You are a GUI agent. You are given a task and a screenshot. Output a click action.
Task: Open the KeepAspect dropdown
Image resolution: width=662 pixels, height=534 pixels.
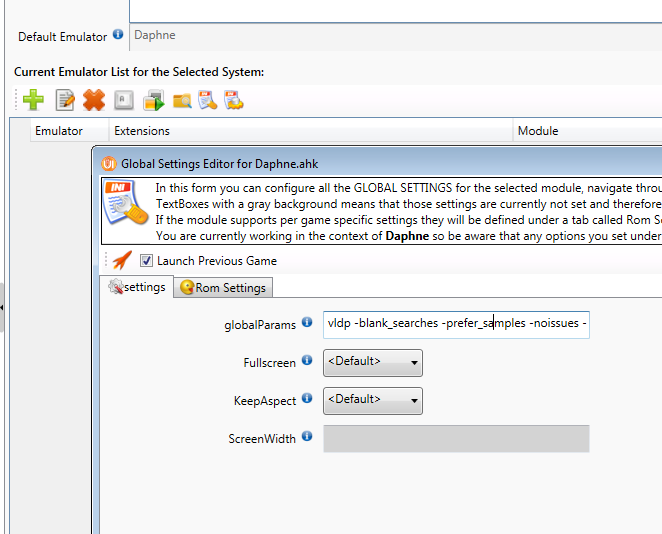click(373, 401)
